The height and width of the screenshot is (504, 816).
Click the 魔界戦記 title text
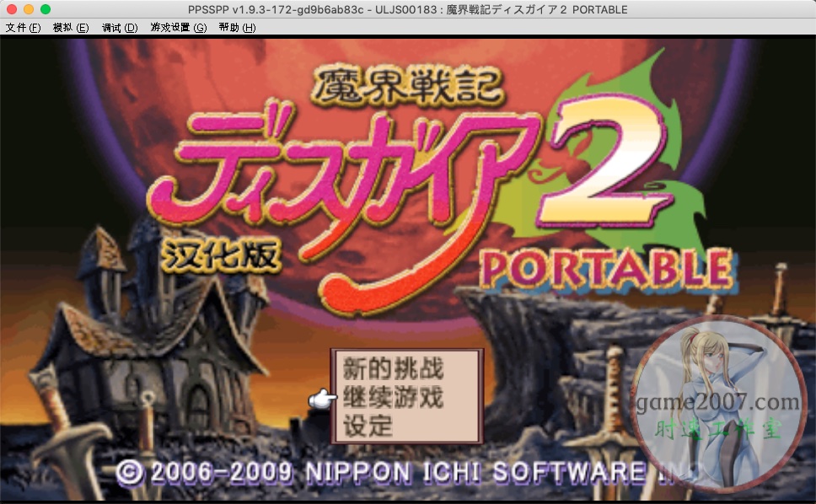[x=407, y=85]
